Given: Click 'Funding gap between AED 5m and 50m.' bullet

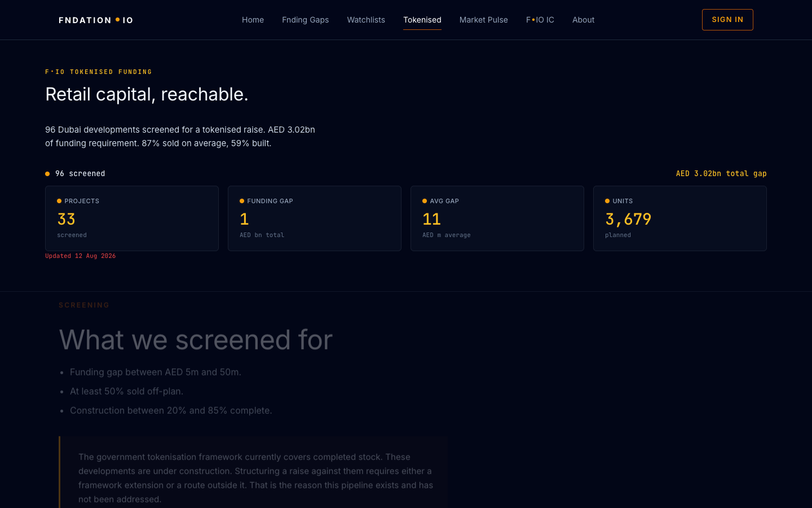Looking at the screenshot, I should tap(156, 372).
